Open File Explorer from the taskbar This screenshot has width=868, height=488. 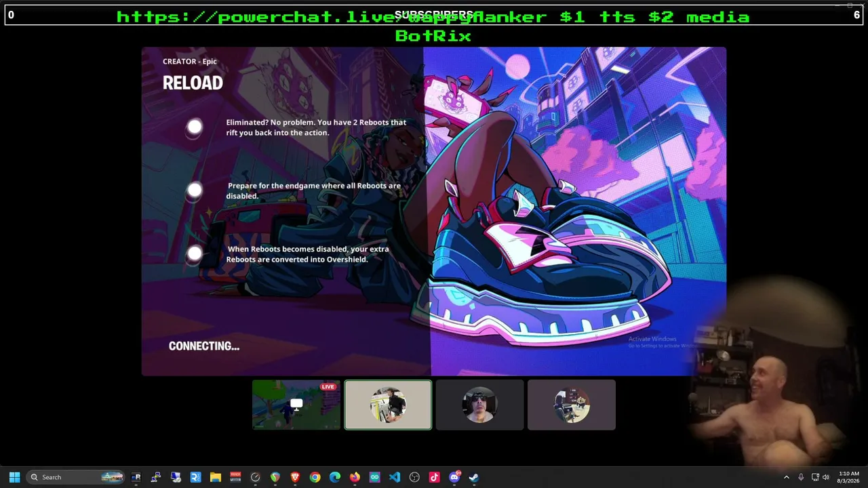click(x=216, y=477)
